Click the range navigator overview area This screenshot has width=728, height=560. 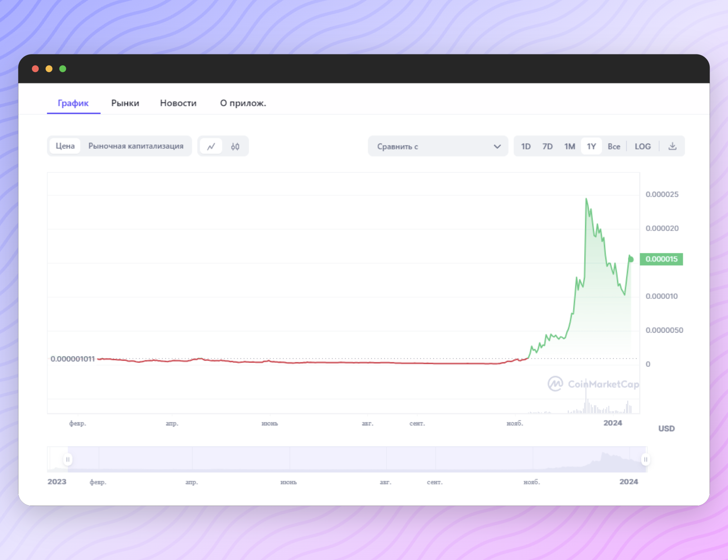coord(347,459)
